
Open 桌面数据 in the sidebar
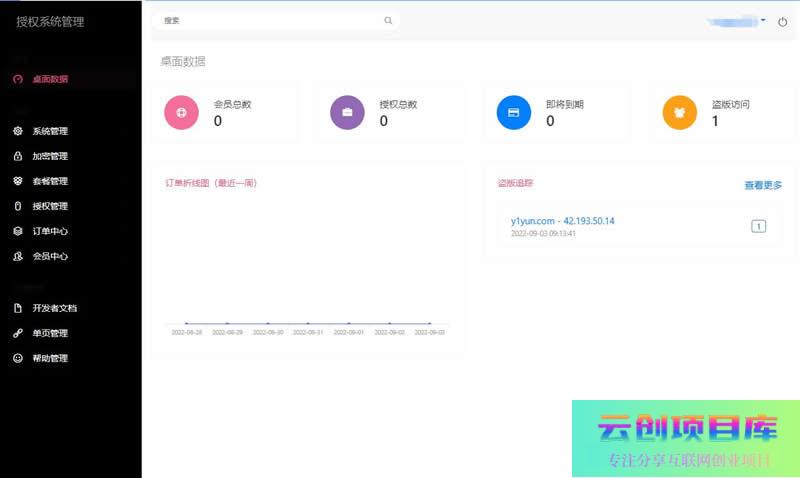pos(50,79)
